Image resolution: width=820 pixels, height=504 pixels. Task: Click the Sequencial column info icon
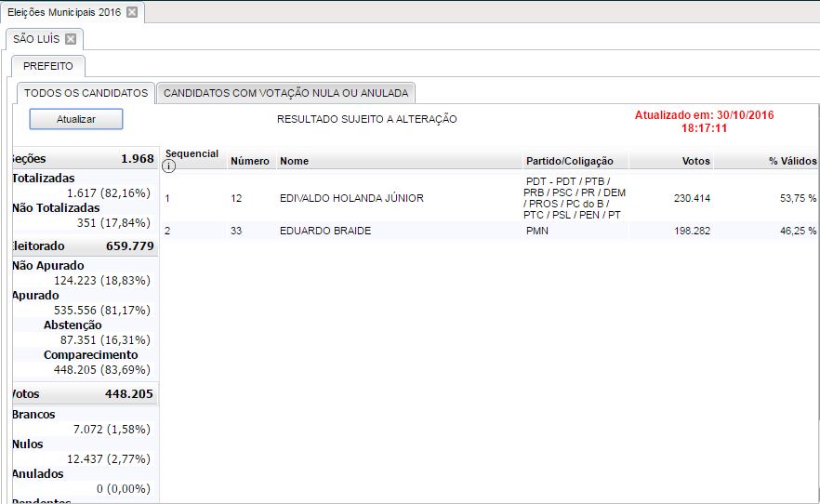169,166
